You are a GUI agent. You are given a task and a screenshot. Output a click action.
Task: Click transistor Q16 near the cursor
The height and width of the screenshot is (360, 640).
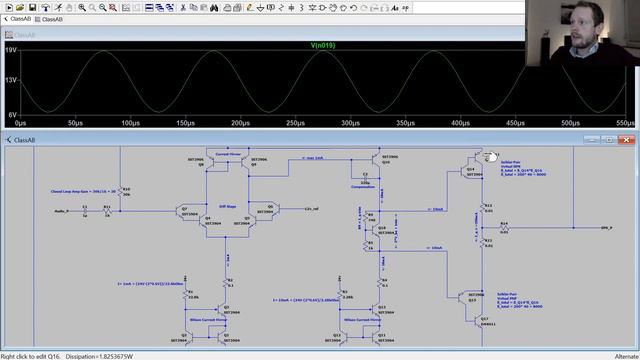click(480, 157)
